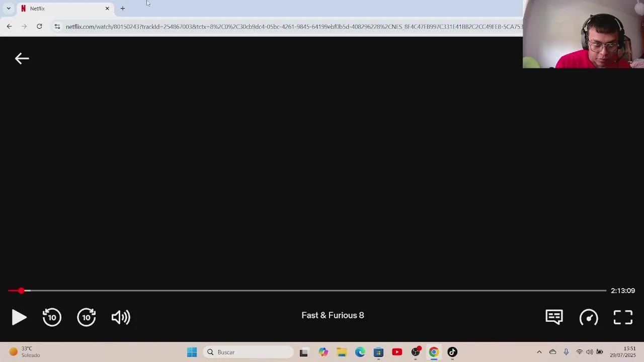Switch to Google Chrome on the taskbar
Image resolution: width=644 pixels, height=362 pixels.
434,352
